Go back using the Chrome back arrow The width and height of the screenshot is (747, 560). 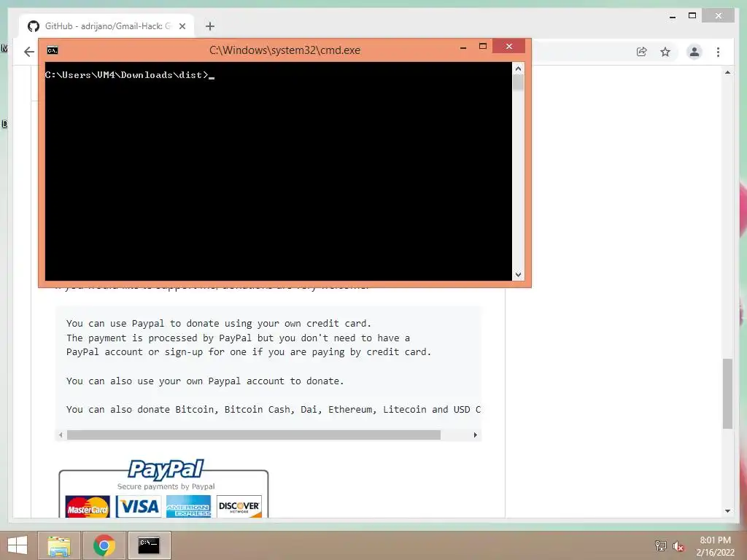(x=29, y=52)
